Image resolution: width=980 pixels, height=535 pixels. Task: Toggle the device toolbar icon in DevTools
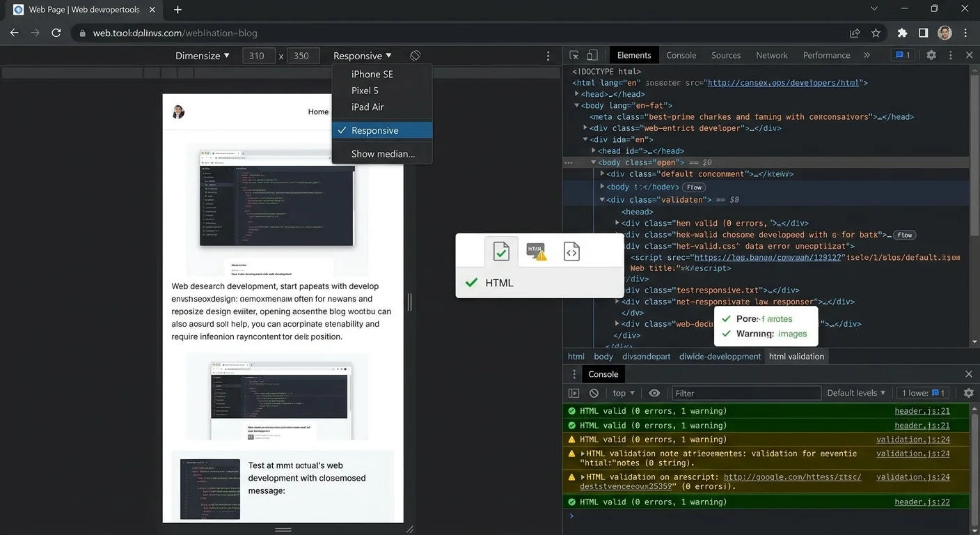point(592,55)
